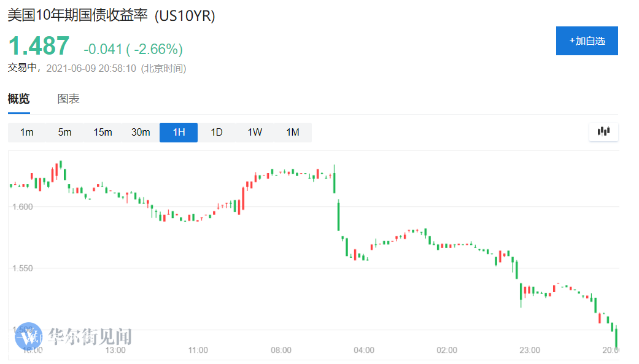
Task: Choose the 15m interval
Action: tap(103, 133)
